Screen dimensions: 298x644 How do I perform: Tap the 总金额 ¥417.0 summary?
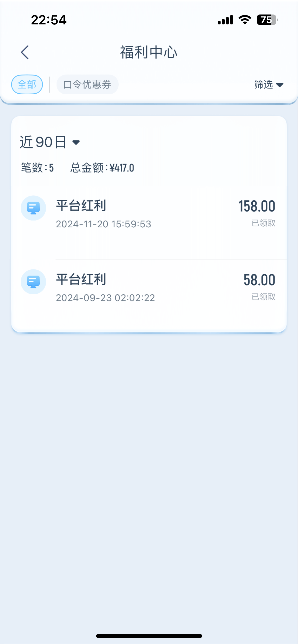pyautogui.click(x=102, y=168)
